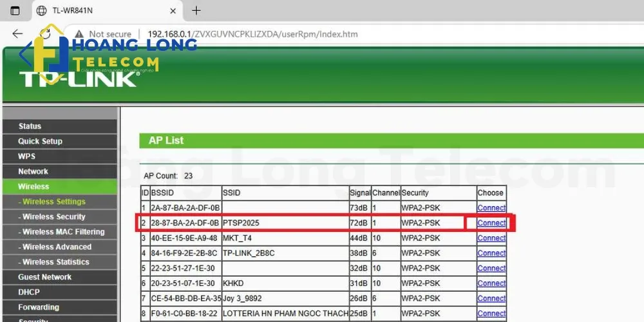Click the tab actions icon
Image resolution: width=644 pixels, height=322 pixels.
point(15,11)
